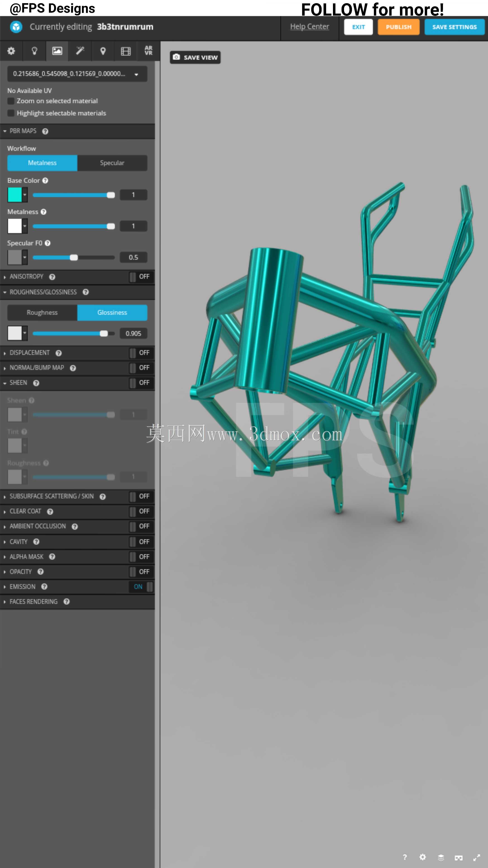Screen dimensions: 488x868
Task: Turn on the Ambient Occlusion toggle
Action: 141,527
